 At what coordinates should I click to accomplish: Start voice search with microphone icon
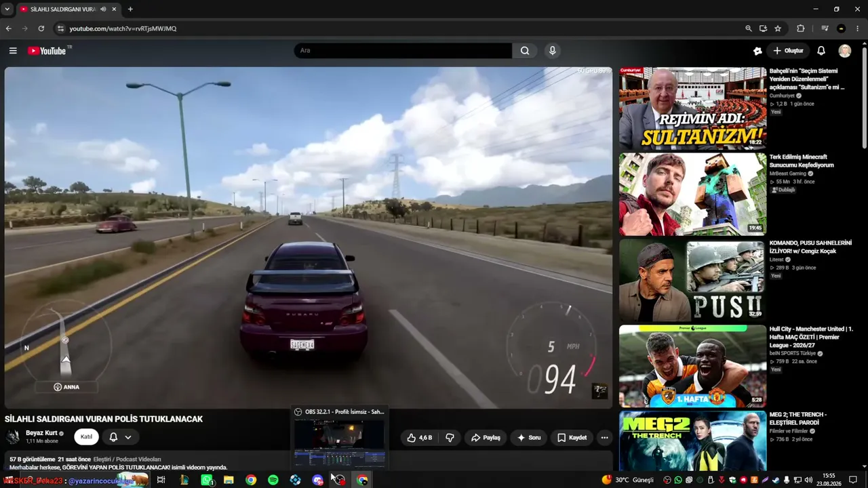[x=553, y=51]
